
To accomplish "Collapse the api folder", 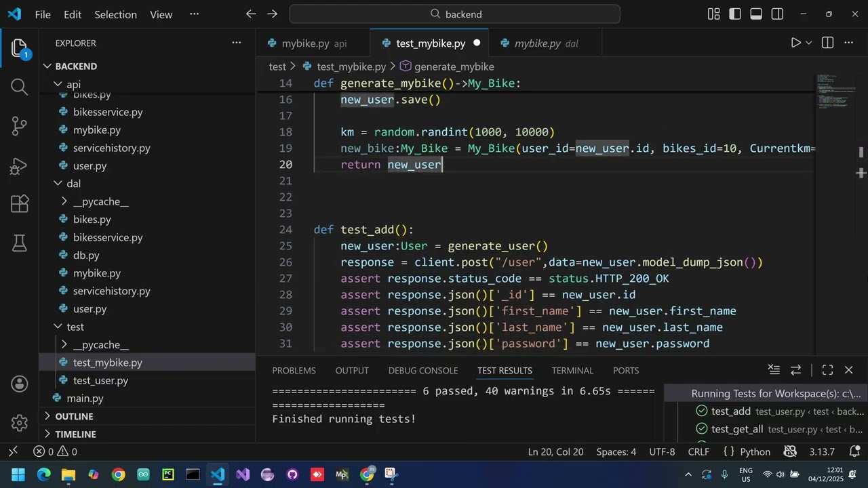I will tap(58, 84).
